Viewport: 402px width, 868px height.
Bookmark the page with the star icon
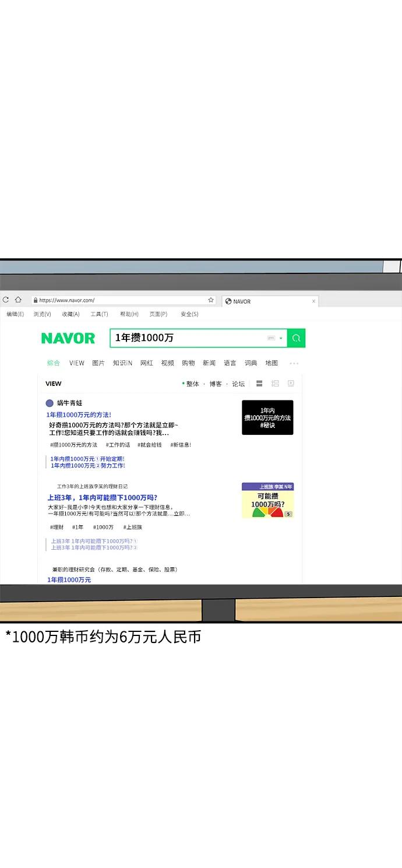coord(211,300)
